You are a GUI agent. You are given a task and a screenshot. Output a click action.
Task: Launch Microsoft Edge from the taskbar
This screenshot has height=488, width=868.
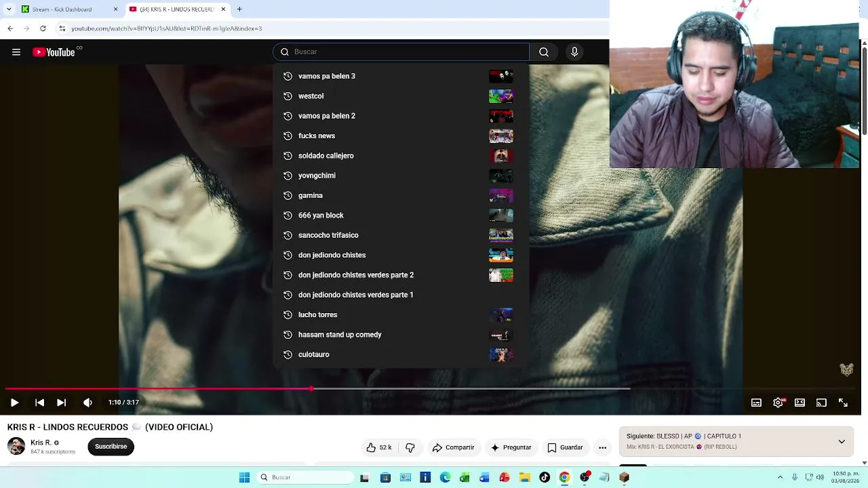click(x=445, y=478)
